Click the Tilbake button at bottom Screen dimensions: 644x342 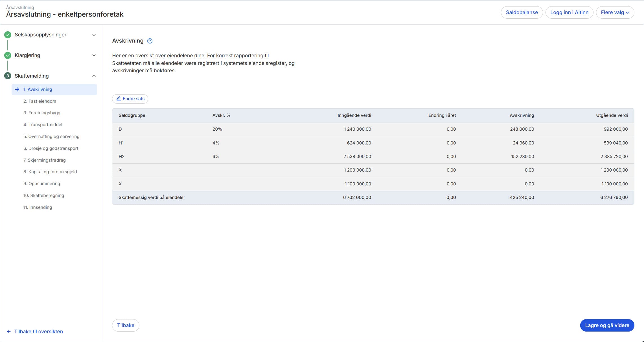coord(126,325)
